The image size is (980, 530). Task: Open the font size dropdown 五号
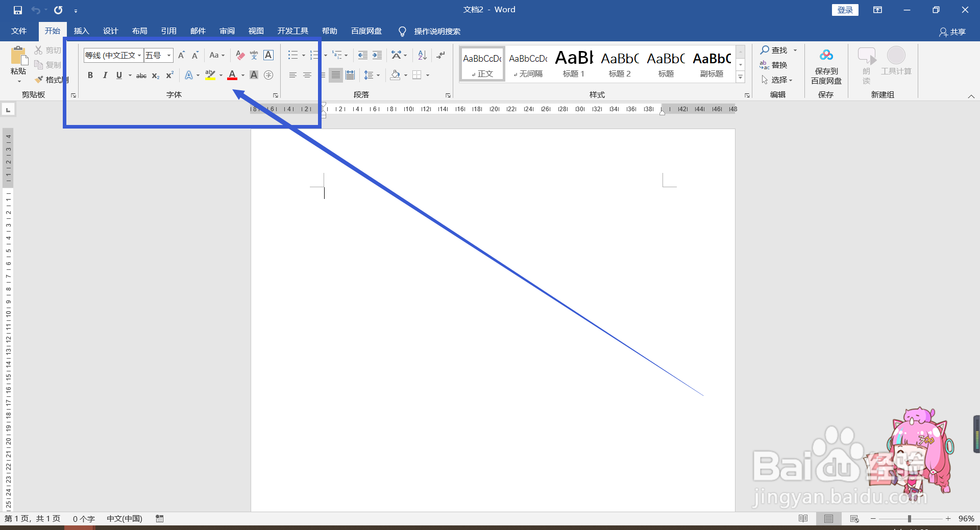pyautogui.click(x=169, y=55)
